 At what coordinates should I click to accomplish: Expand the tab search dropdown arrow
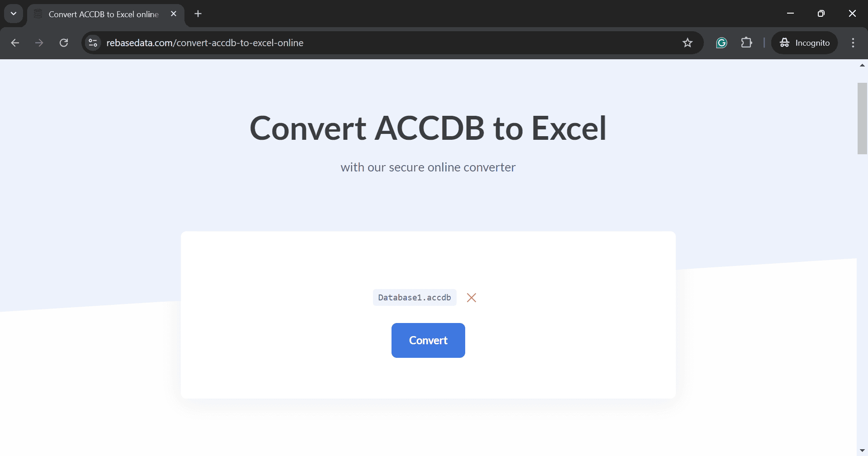click(14, 14)
